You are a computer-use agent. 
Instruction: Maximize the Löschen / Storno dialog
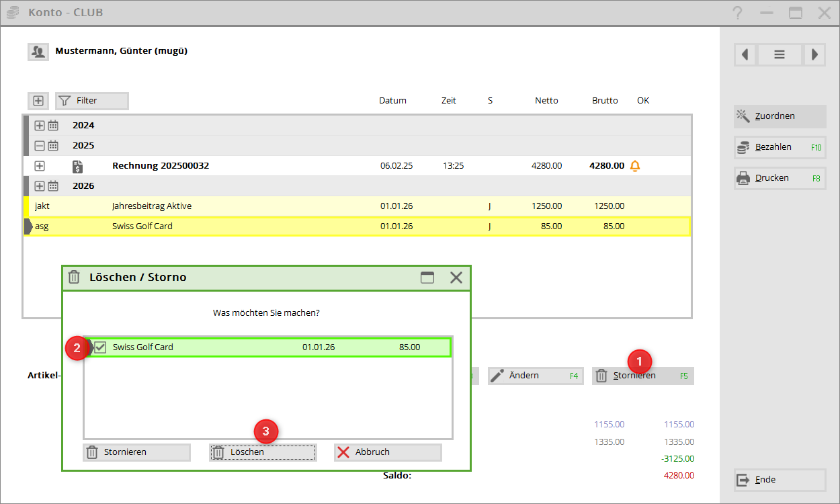427,278
